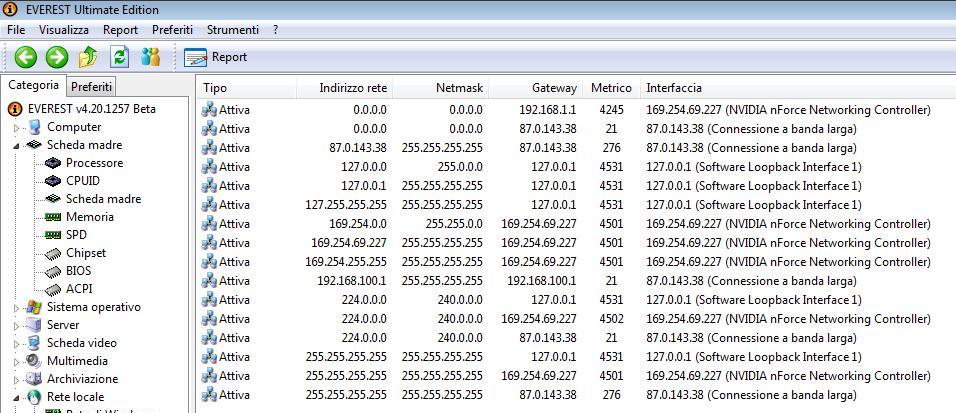956x413 pixels.
Task: Select the Chipset tree entry
Action: tap(85, 253)
